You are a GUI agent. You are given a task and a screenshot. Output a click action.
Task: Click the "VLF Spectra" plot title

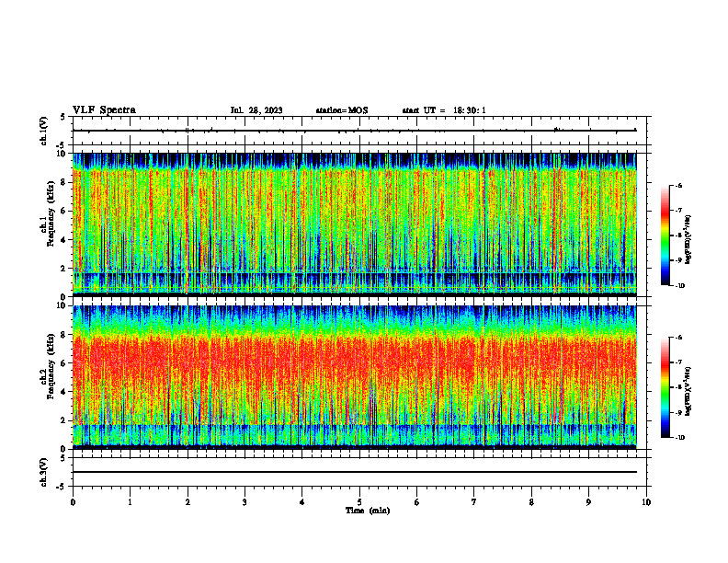tap(104, 110)
